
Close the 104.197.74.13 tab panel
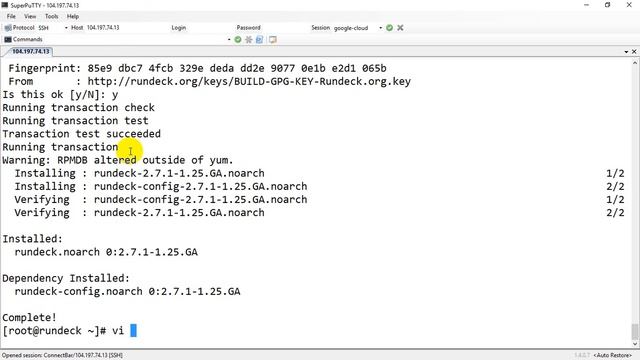point(634,52)
